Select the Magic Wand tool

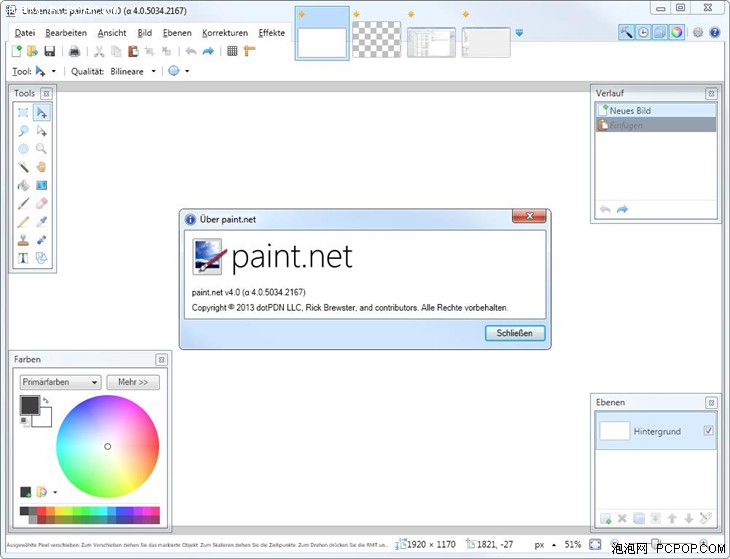pyautogui.click(x=23, y=167)
